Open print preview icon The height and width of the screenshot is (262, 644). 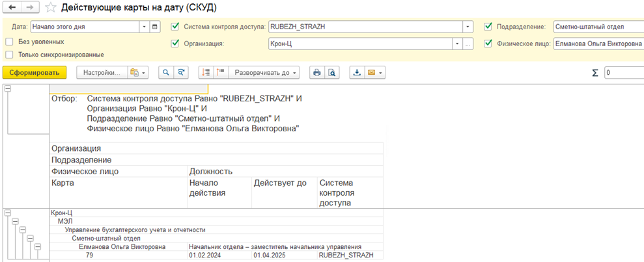click(332, 73)
